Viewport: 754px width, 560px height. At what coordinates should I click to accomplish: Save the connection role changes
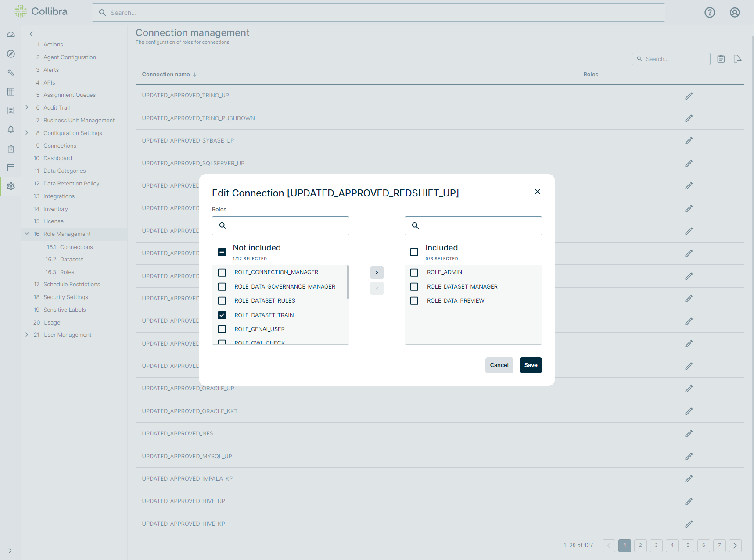coord(531,365)
